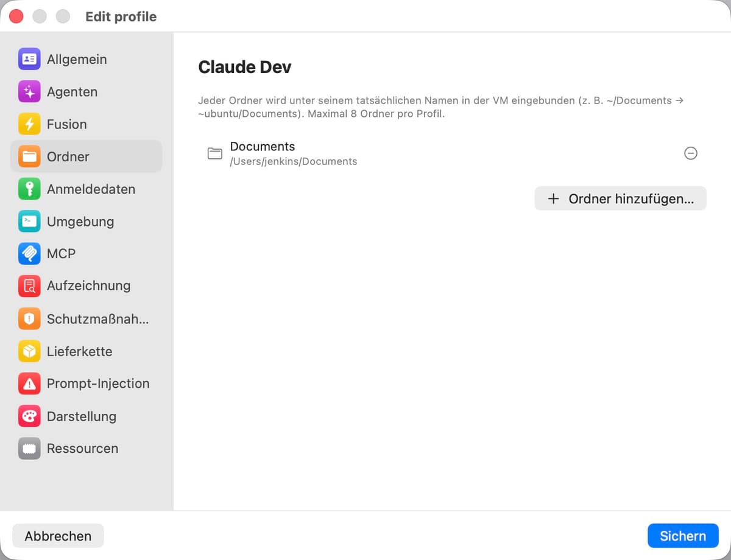Viewport: 731px width, 560px height.
Task: Click the Umgebung terminal icon
Action: (29, 222)
